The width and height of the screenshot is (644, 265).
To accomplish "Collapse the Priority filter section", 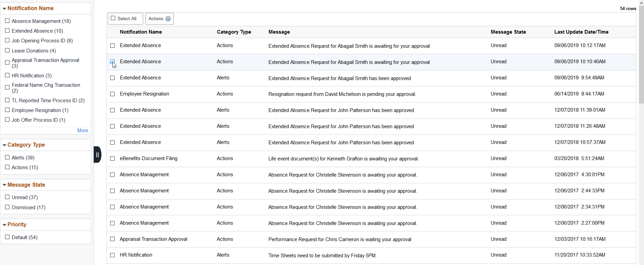I will (x=4, y=225).
